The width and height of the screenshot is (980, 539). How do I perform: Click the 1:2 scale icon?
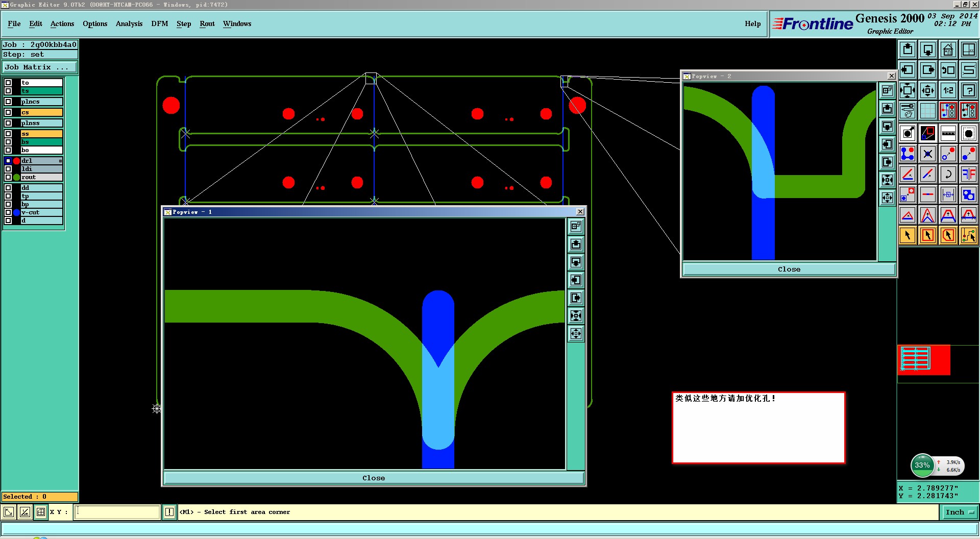(948, 90)
